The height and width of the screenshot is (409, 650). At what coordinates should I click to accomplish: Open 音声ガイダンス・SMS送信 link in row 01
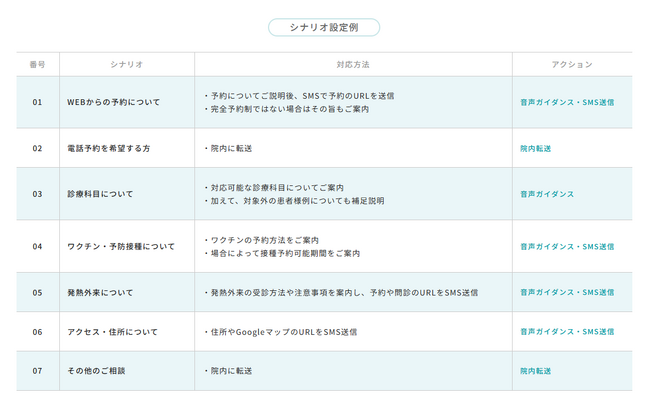[x=567, y=102]
